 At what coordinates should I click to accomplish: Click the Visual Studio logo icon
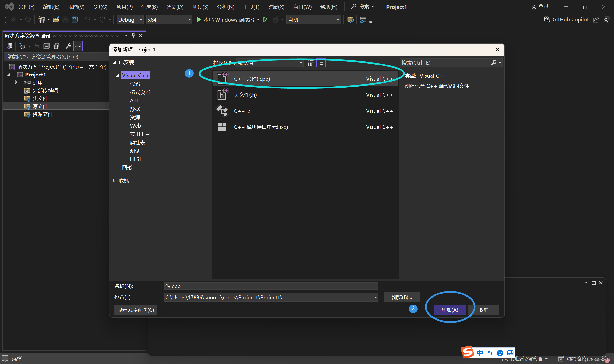tap(9, 7)
